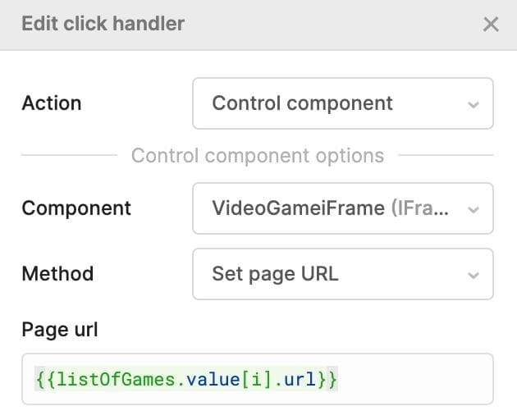Open the Method dropdown showing Set page URL

[x=342, y=274]
